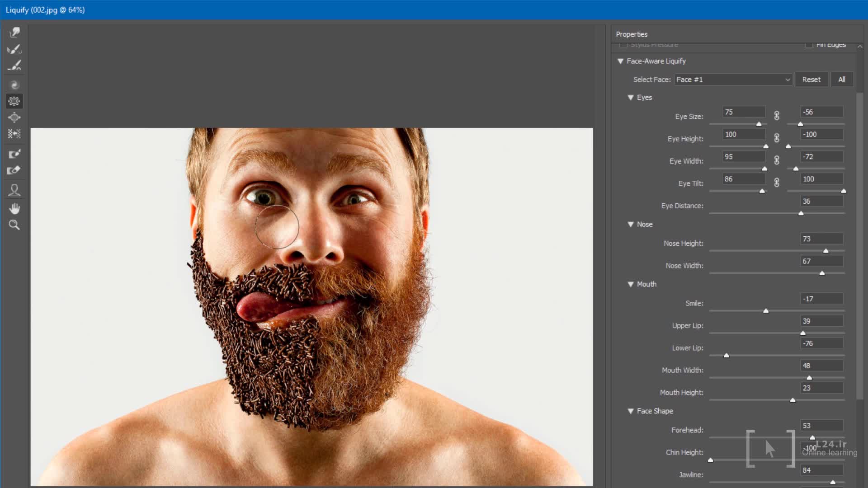
Task: Click the All button
Action: (841, 80)
